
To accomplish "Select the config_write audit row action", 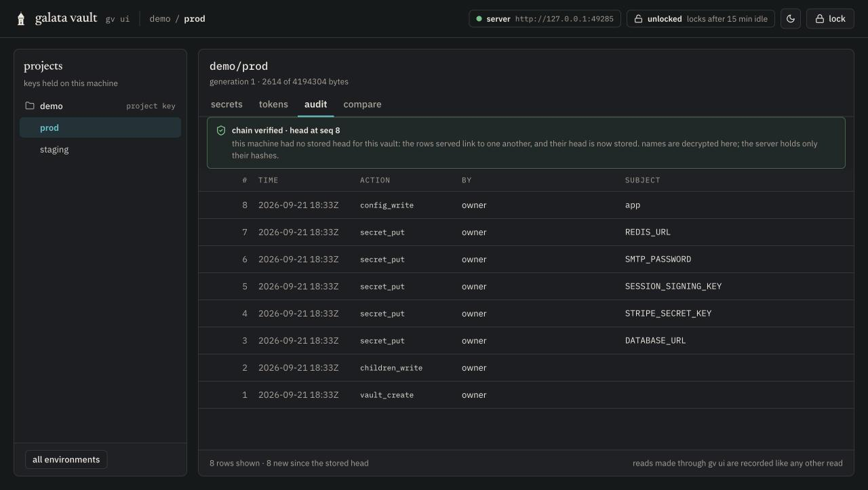I will 387,205.
